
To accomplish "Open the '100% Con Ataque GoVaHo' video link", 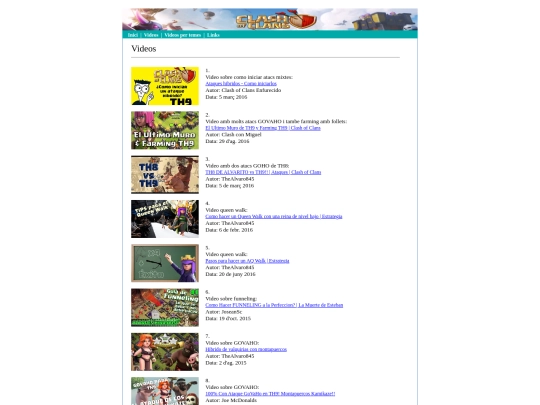I will point(270,394).
